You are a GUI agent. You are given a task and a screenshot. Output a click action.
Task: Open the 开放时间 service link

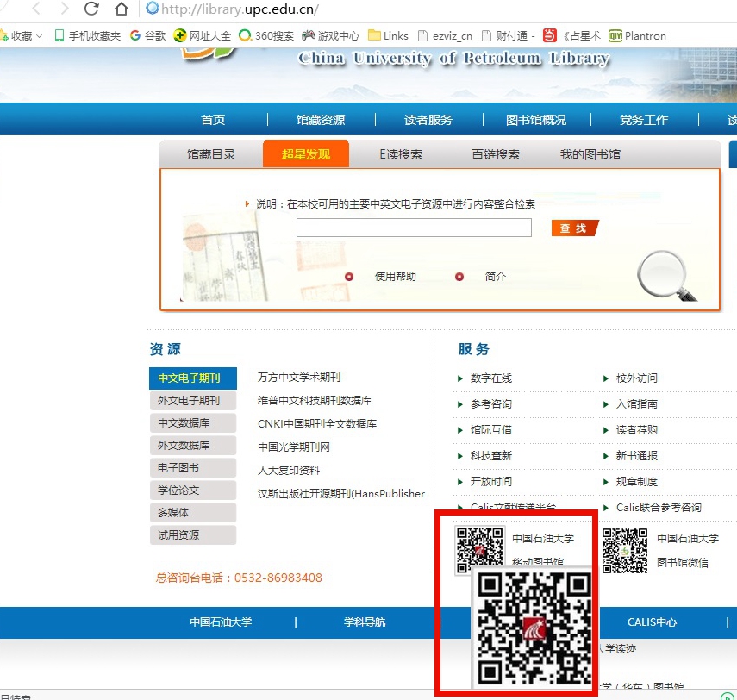[490, 481]
